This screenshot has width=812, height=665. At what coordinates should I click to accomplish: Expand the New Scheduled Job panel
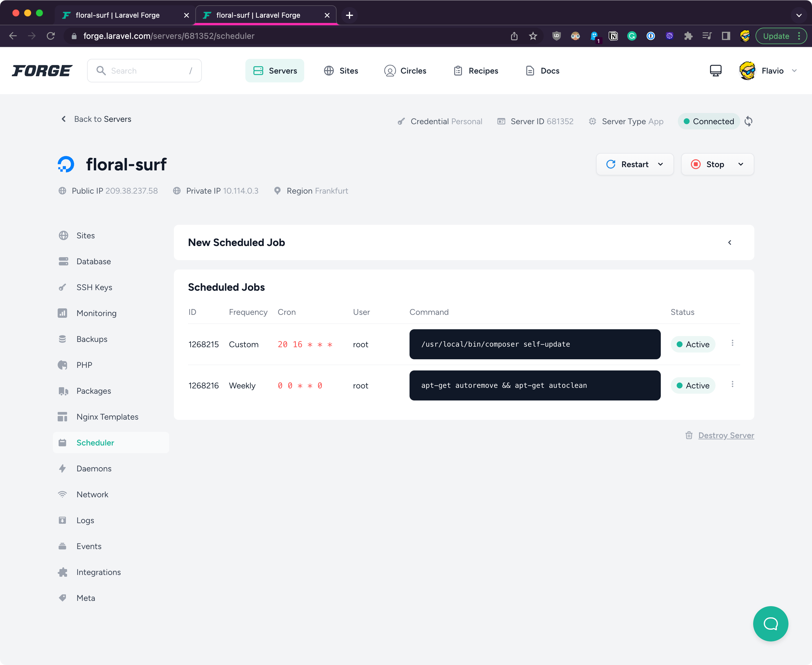click(x=729, y=242)
